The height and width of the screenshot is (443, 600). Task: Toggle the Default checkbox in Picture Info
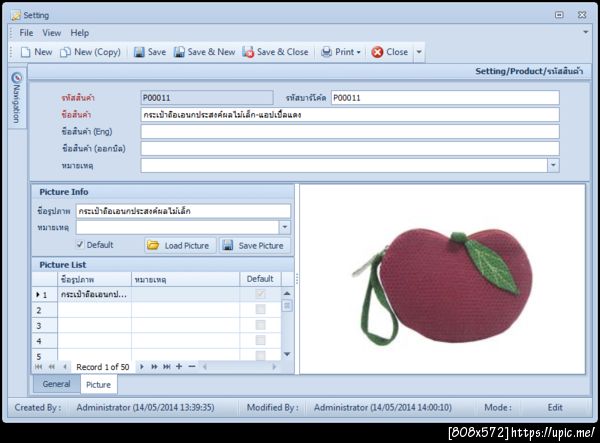pos(80,244)
